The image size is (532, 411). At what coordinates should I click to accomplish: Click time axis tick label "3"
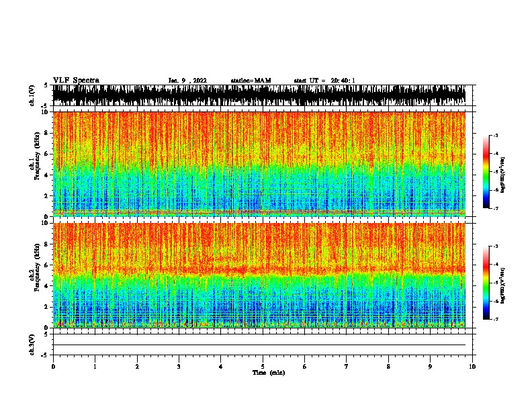click(x=179, y=367)
